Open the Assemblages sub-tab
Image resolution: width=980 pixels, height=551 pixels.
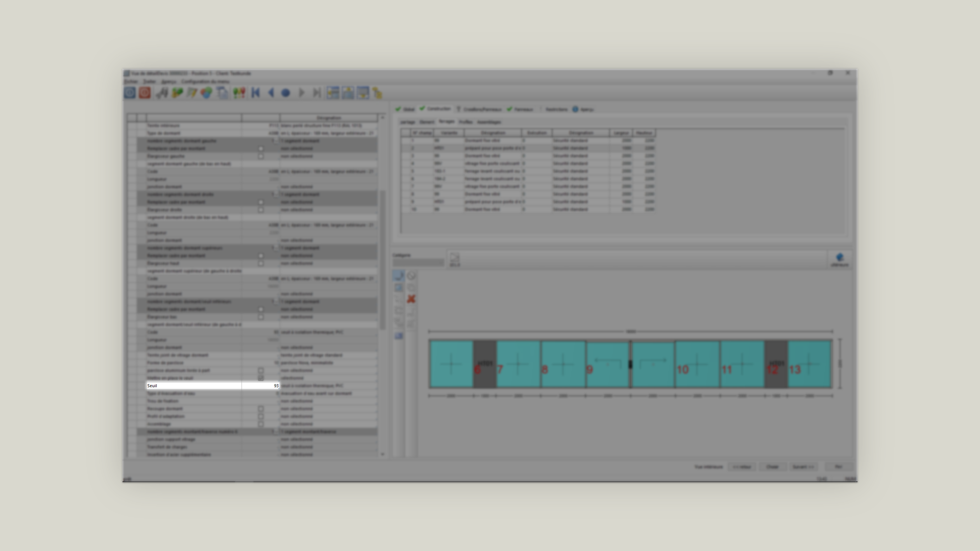click(489, 122)
